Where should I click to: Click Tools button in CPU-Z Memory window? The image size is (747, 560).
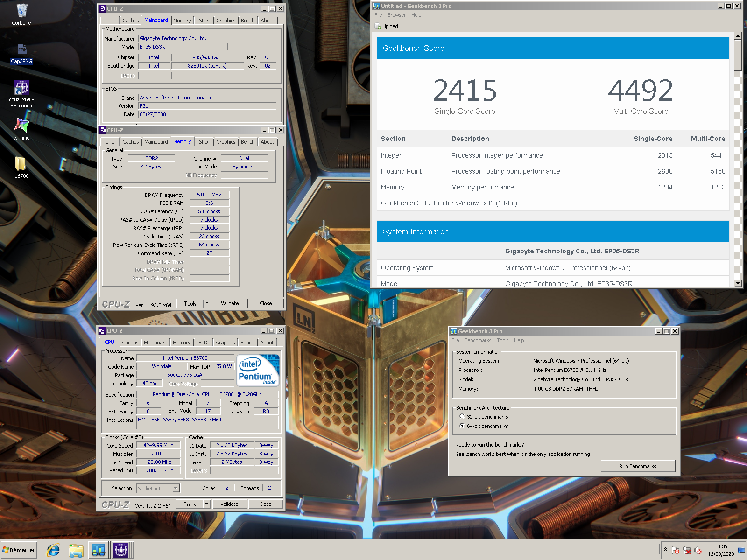click(x=190, y=303)
